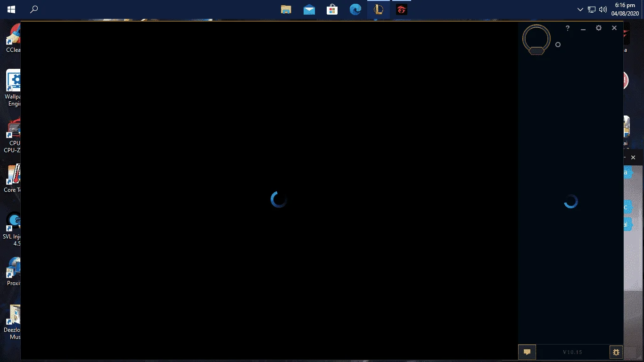Open the Mail app on taskbar
The width and height of the screenshot is (644, 362).
[x=309, y=9]
